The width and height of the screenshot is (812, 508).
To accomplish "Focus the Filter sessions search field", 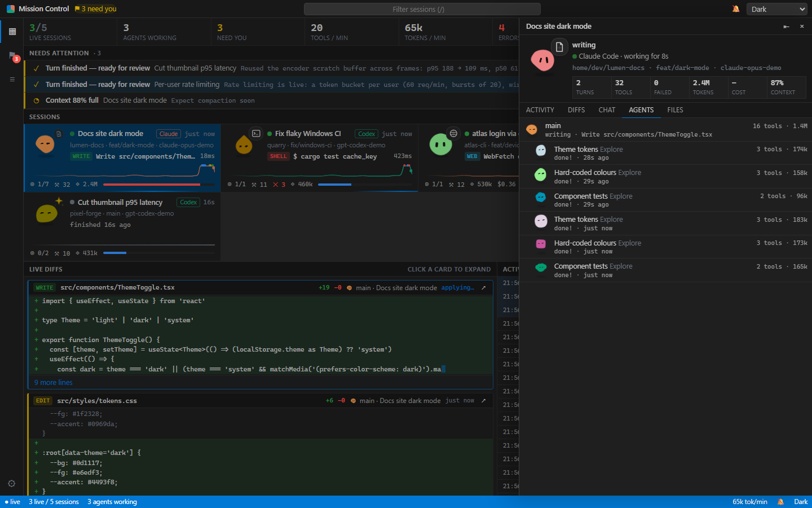I will pyautogui.click(x=422, y=9).
